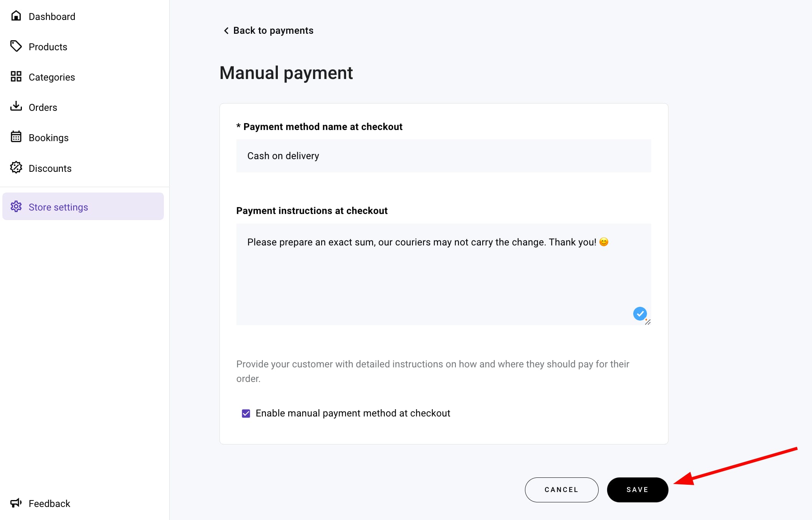
Task: Click the Feedback megaphone icon
Action: pos(16,503)
